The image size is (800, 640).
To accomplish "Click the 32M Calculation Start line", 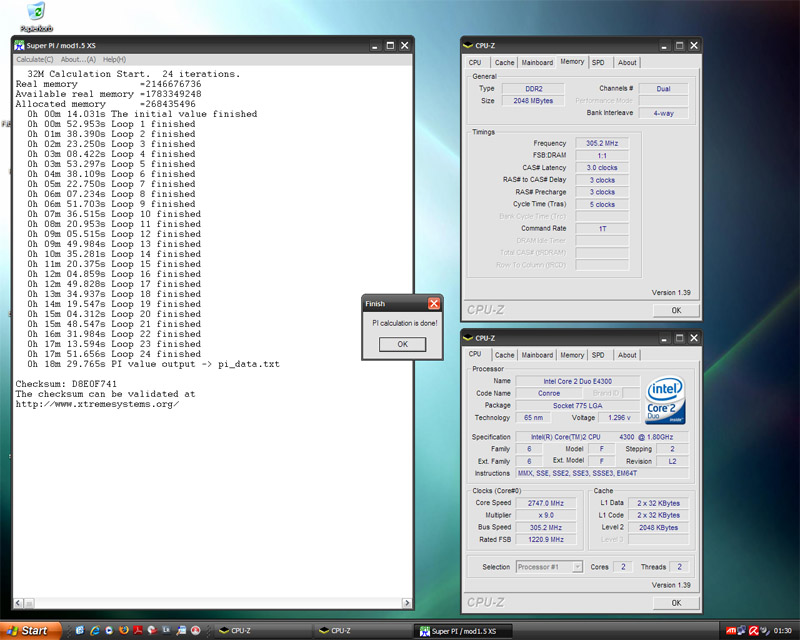I will pyautogui.click(x=133, y=74).
